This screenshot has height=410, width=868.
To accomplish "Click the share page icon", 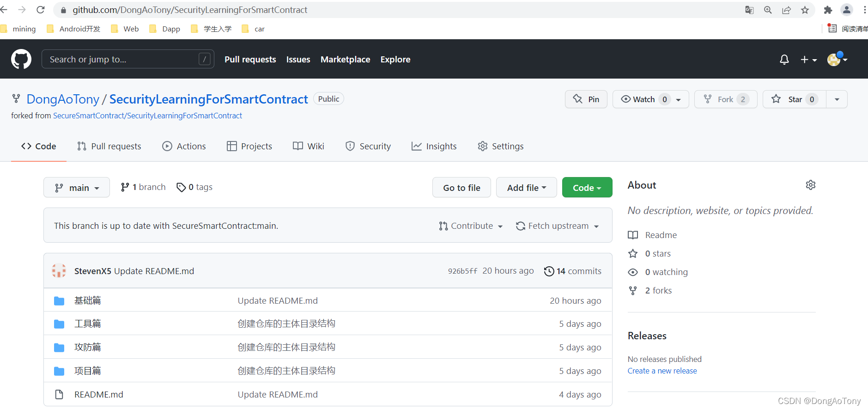I will tap(786, 10).
